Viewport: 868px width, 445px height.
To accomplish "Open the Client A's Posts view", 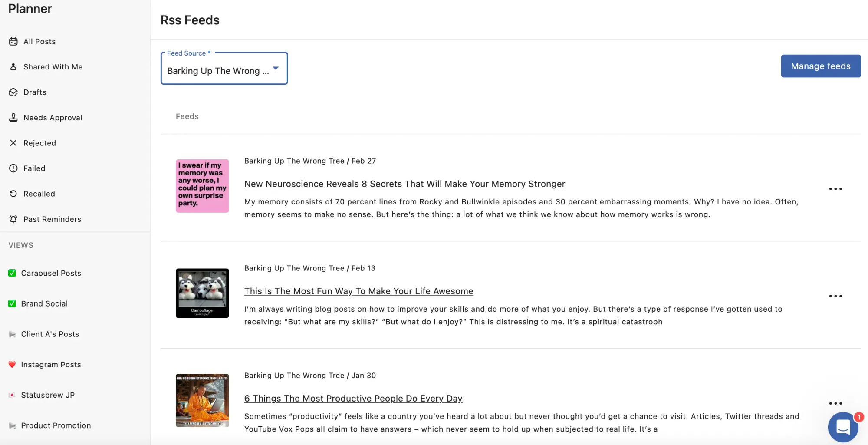I will point(50,334).
